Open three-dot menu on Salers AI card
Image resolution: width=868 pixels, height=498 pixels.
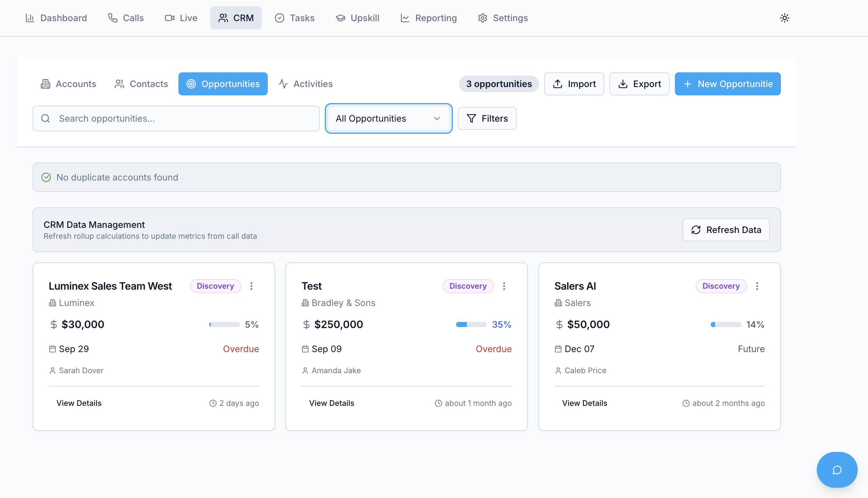[757, 286]
